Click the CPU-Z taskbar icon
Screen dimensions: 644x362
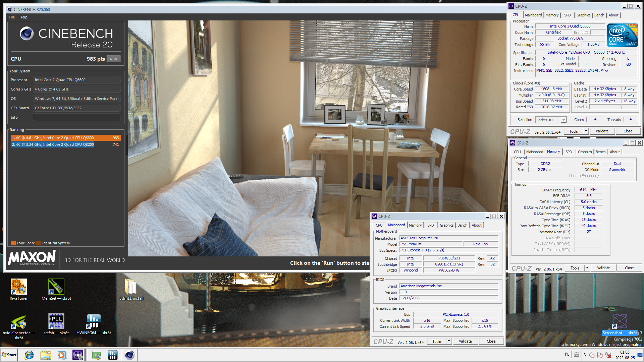tap(78, 355)
